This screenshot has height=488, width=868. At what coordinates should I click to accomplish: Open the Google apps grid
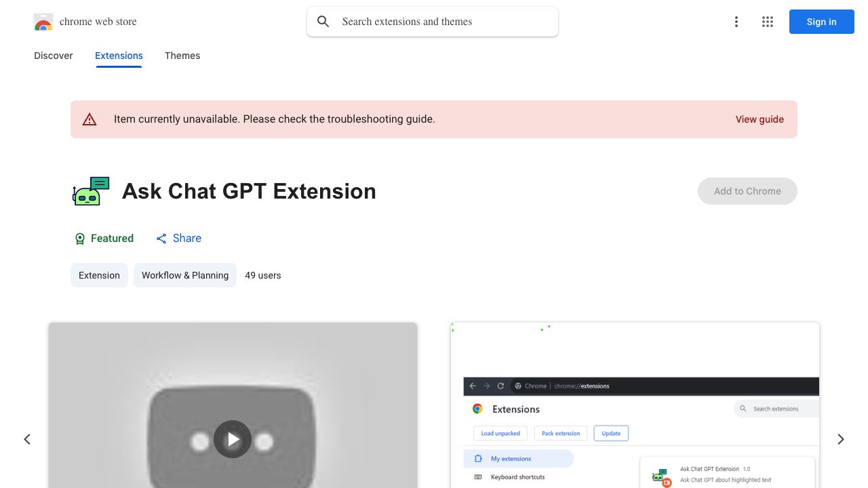click(768, 22)
